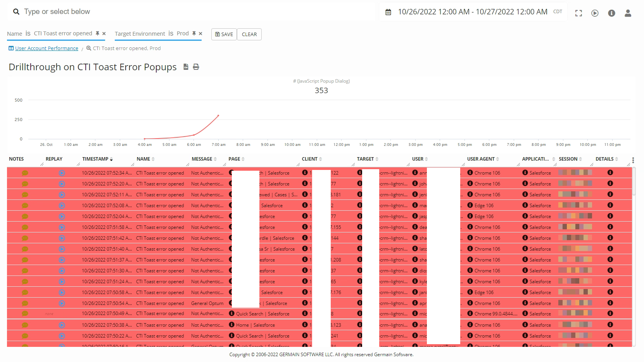The image size is (644, 362).
Task: Remove the Name filter chip
Action: point(104,34)
